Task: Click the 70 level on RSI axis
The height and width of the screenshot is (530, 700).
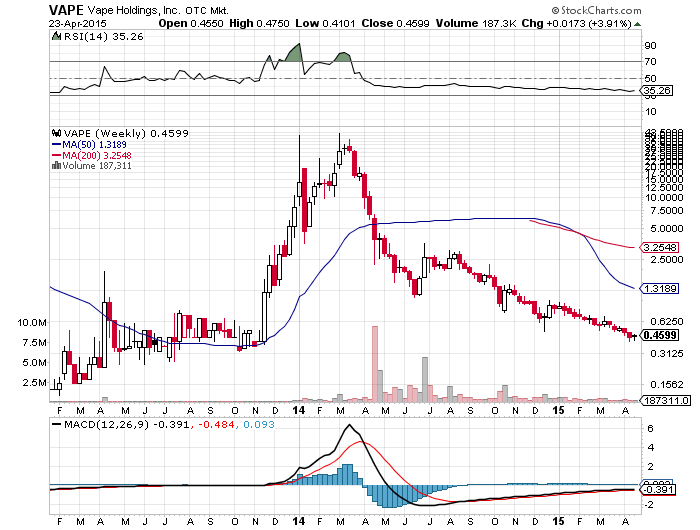Action: (x=650, y=62)
